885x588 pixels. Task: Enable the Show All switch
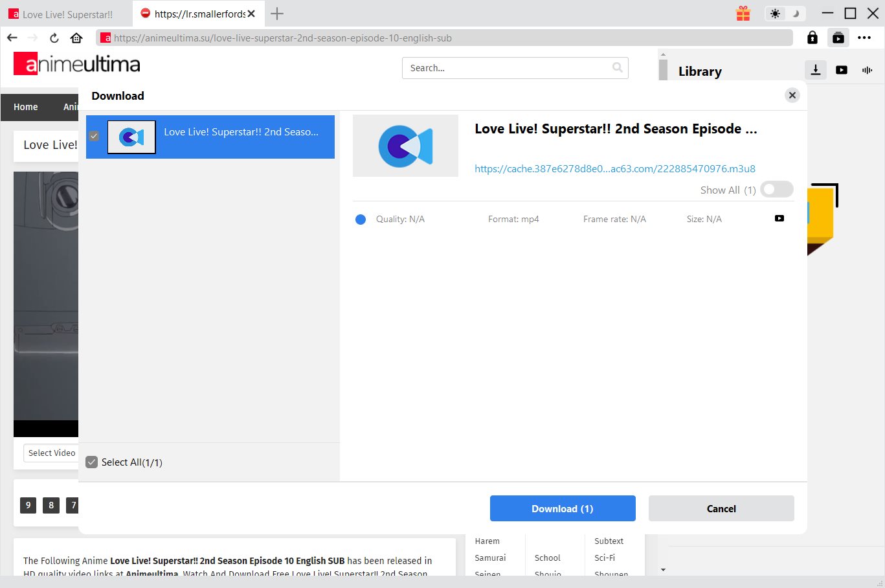(776, 190)
